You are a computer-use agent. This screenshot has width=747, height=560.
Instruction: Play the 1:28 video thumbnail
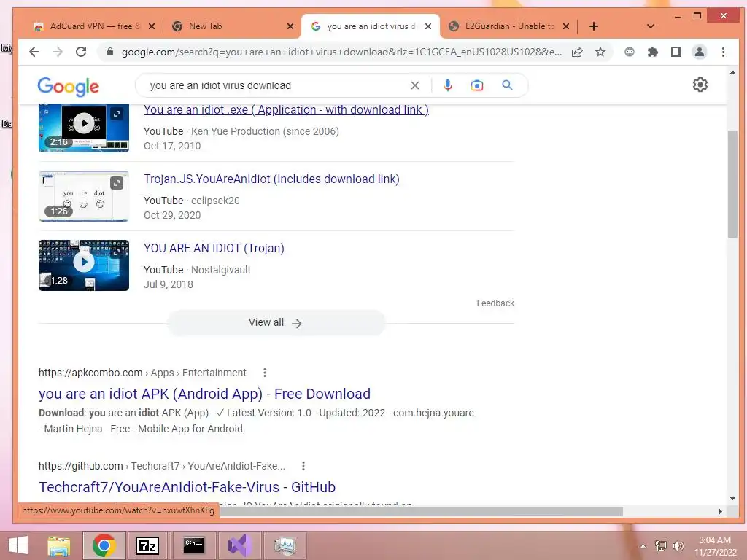click(x=84, y=262)
